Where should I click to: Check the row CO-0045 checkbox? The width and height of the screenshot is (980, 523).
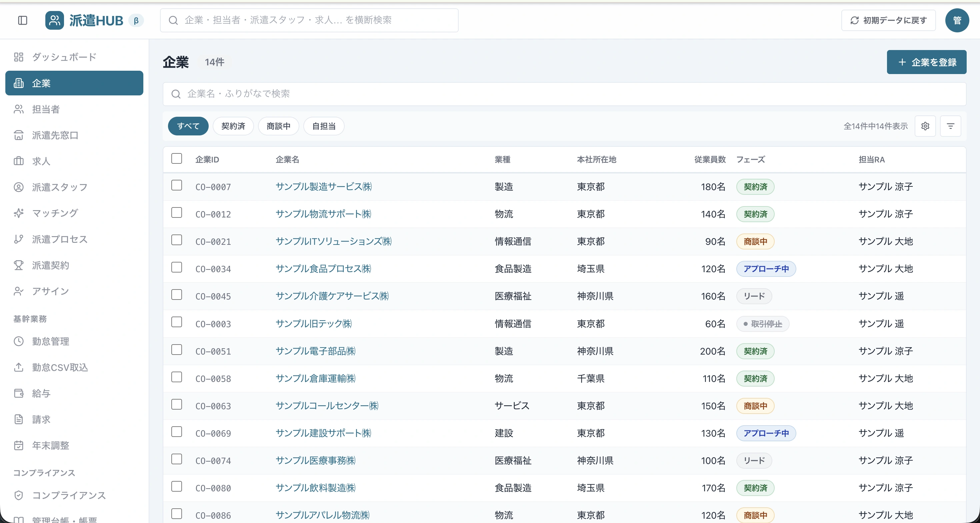[x=177, y=295]
